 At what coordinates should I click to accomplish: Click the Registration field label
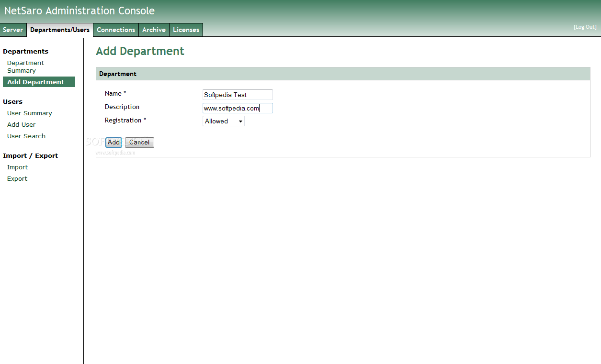pyautogui.click(x=125, y=121)
